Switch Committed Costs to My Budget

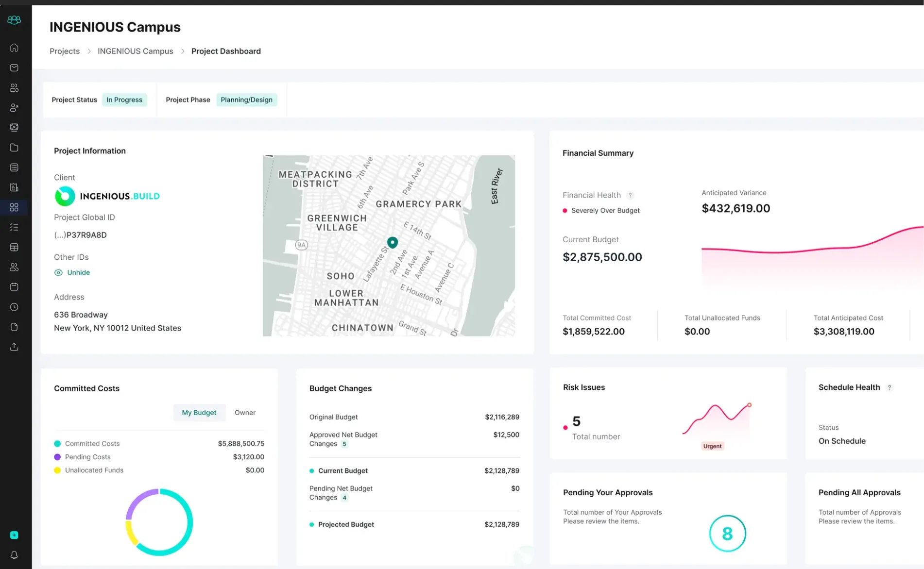point(199,412)
